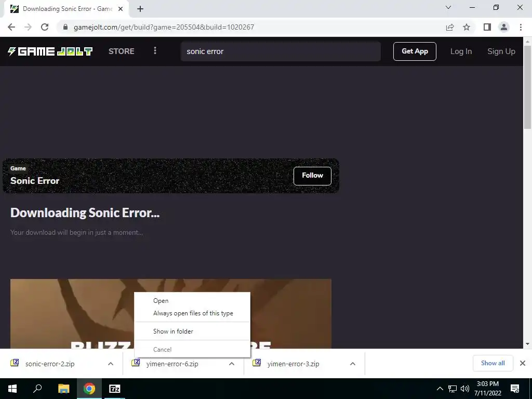Open the notification center icon
This screenshot has width=532, height=399.
(x=515, y=389)
